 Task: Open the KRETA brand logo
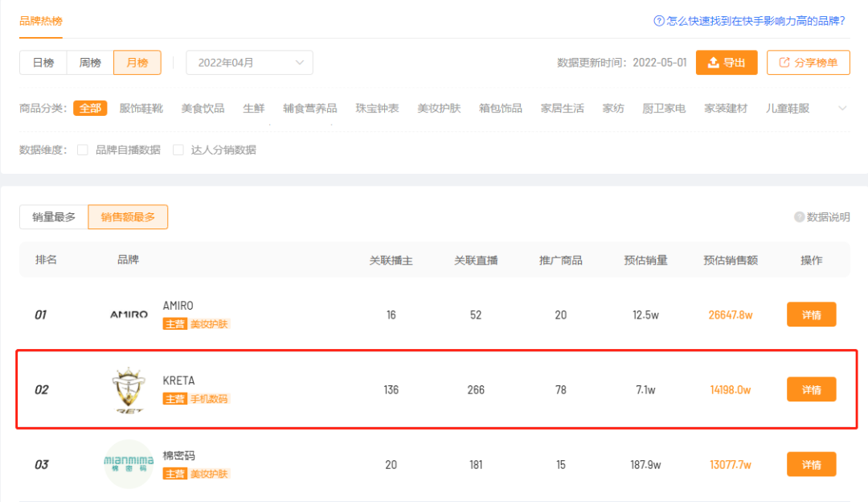[129, 390]
